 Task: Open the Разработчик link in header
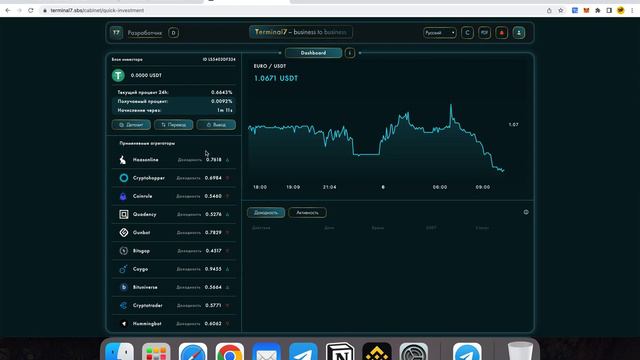pos(144,33)
